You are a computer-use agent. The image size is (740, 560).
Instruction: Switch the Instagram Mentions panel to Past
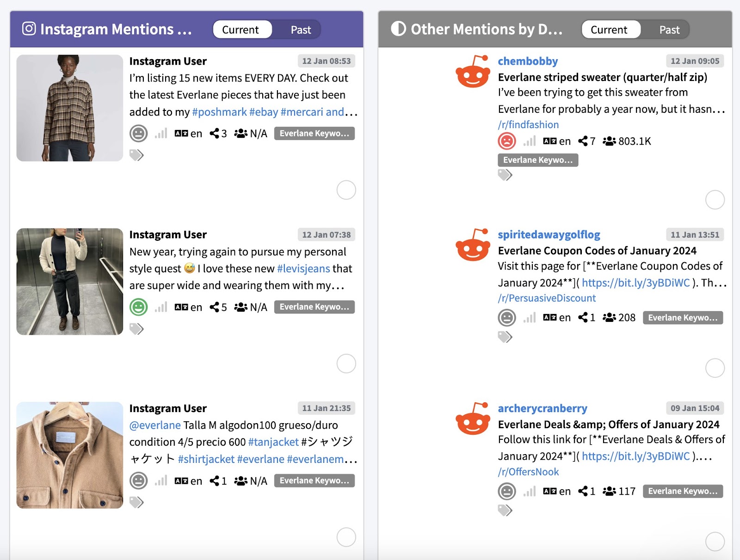(300, 29)
